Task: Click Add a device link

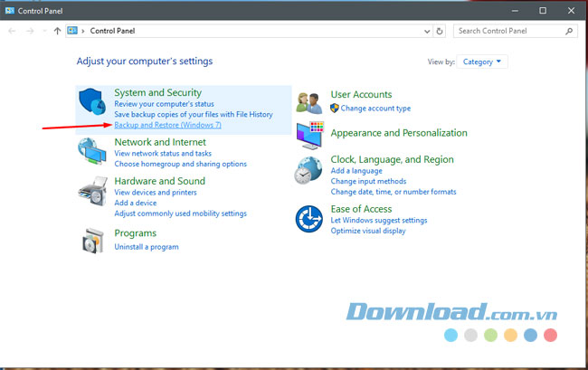Action: click(x=136, y=203)
